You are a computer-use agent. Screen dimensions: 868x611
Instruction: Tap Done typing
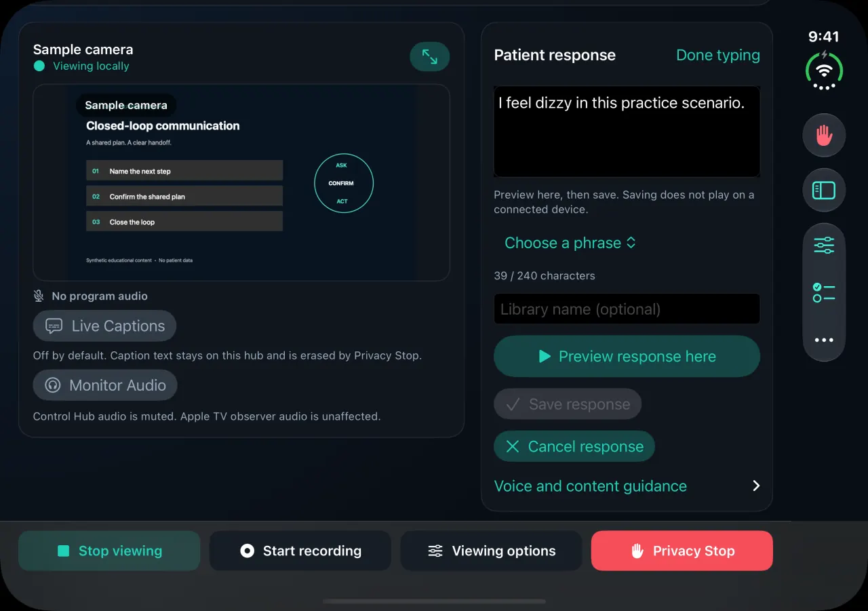coord(718,56)
